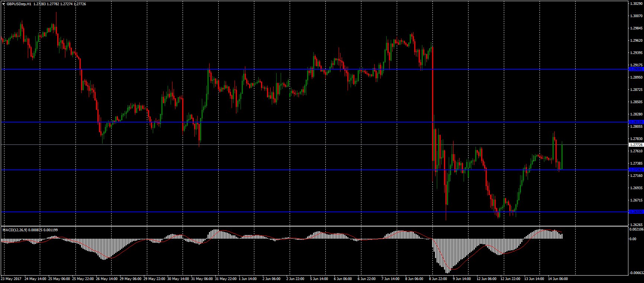Click the low value 1.27274 in header
Viewport: 644px width, 283px height.
[x=67, y=4]
